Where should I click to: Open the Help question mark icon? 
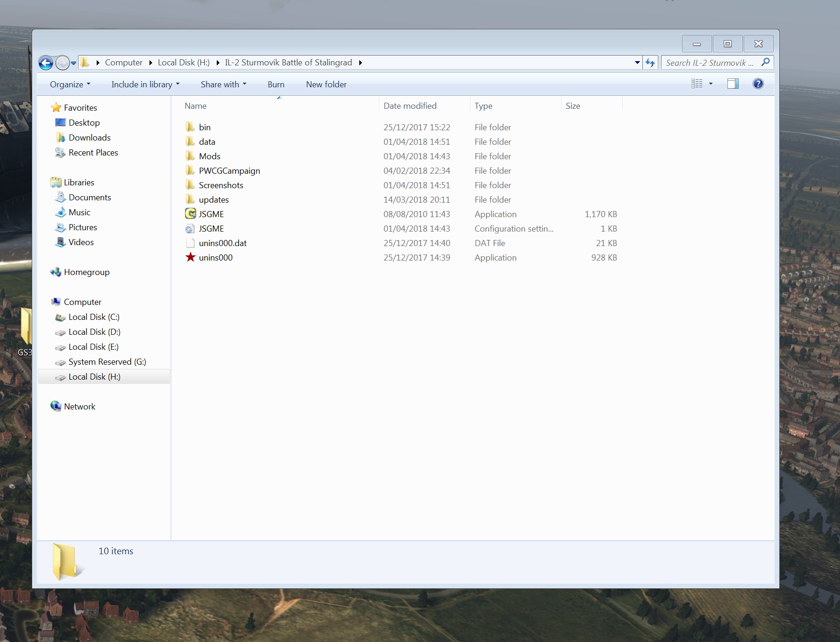758,84
